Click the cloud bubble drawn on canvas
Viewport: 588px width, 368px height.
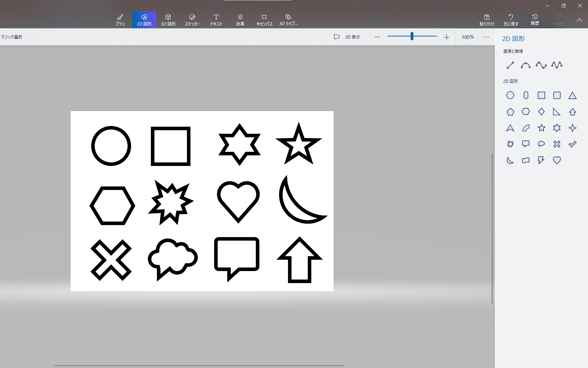click(172, 259)
